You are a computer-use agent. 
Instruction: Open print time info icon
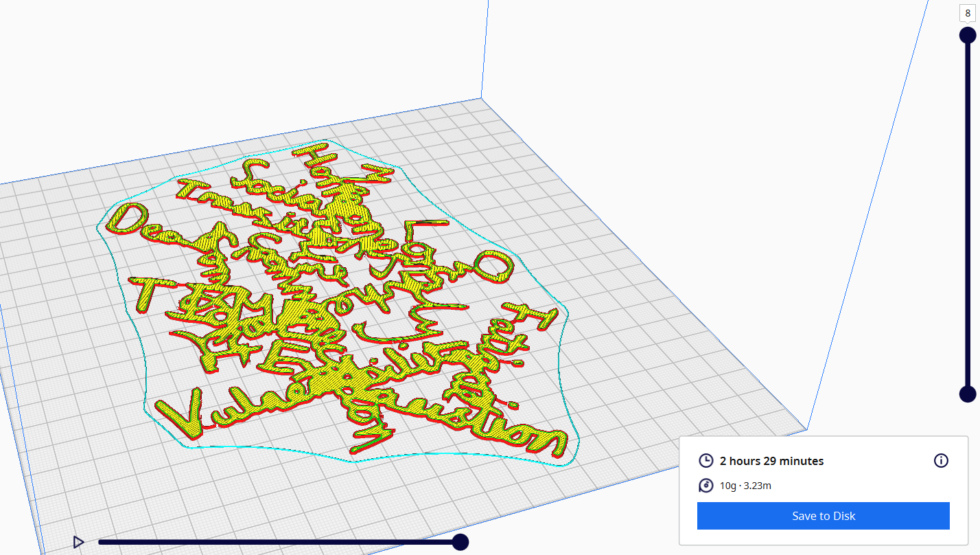point(941,461)
